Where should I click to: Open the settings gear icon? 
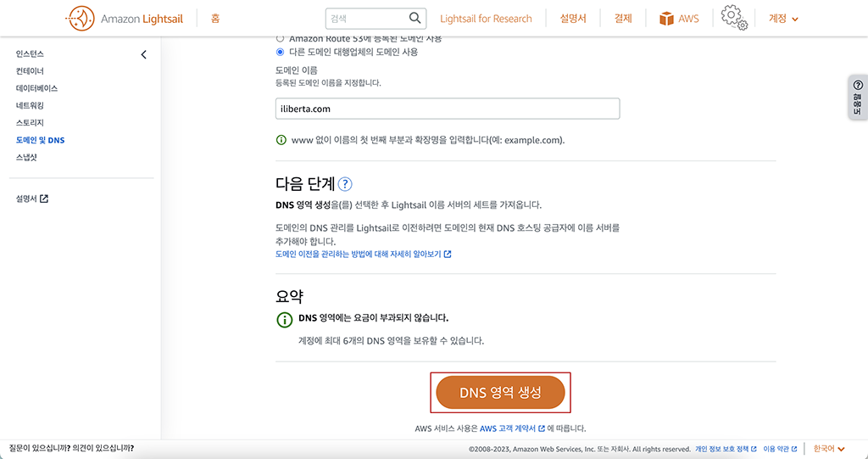(734, 18)
